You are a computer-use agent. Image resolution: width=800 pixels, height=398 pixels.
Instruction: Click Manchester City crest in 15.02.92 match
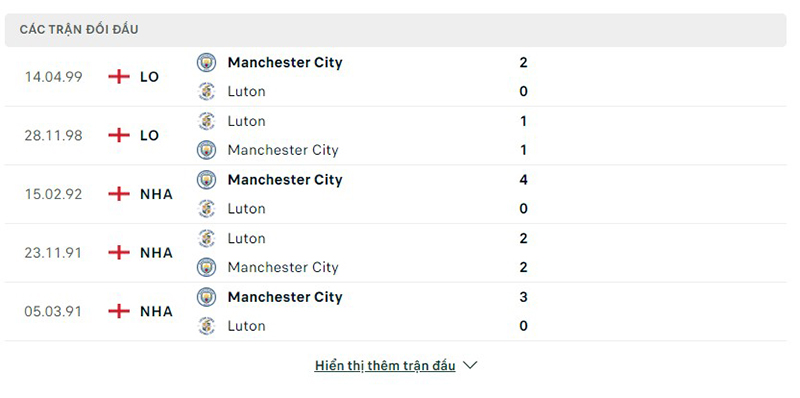click(x=206, y=180)
